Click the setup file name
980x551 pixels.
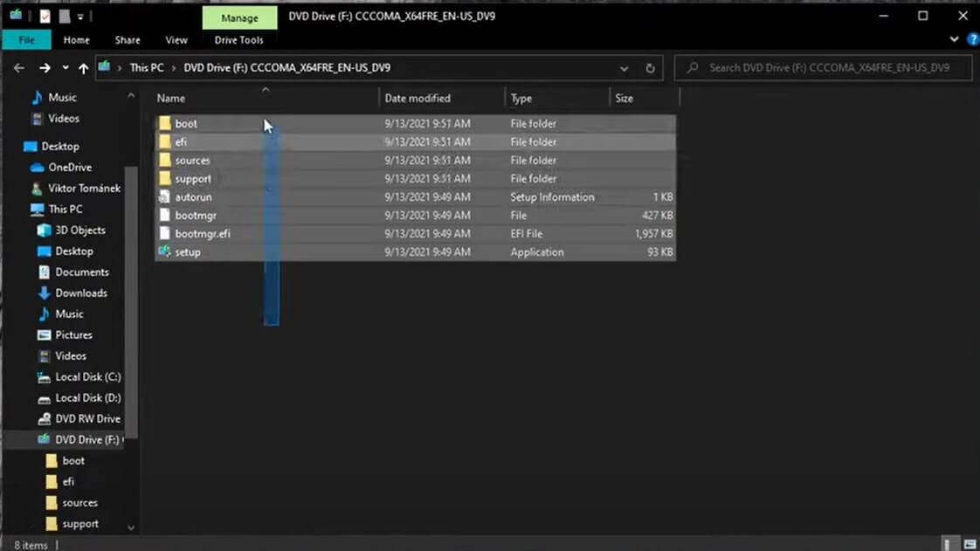click(188, 251)
